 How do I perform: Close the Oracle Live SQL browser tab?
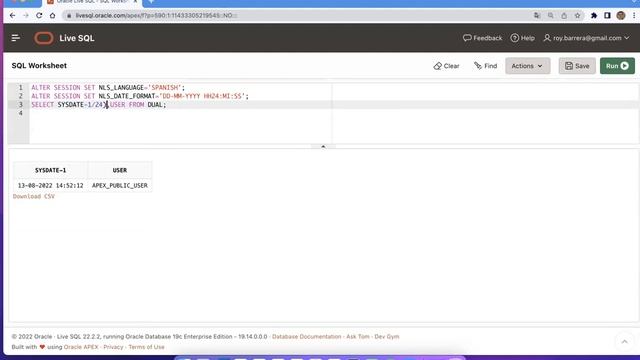click(135, 2)
